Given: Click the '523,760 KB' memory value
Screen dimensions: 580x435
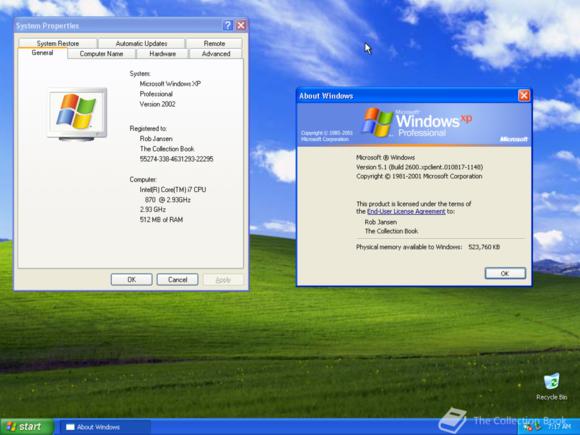Looking at the screenshot, I should click(x=484, y=247).
